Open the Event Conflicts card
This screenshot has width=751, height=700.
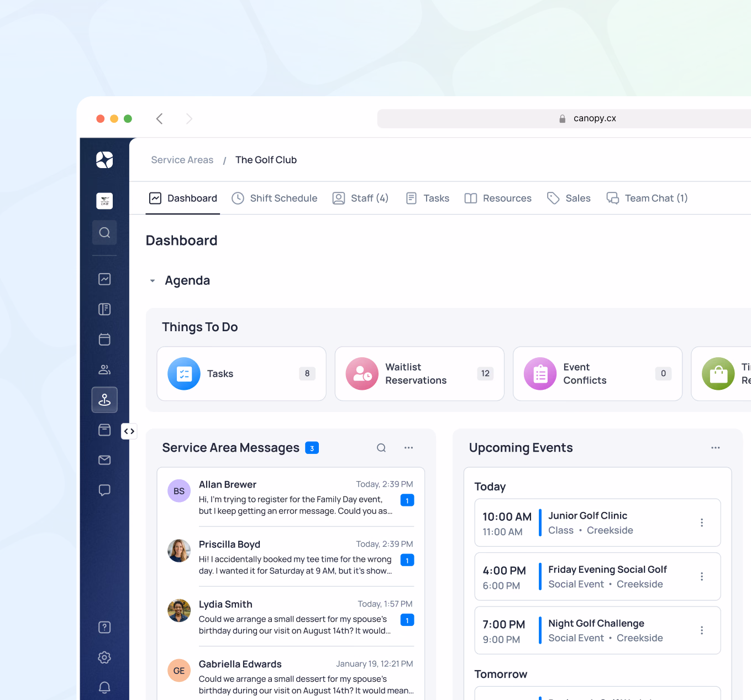pos(597,374)
